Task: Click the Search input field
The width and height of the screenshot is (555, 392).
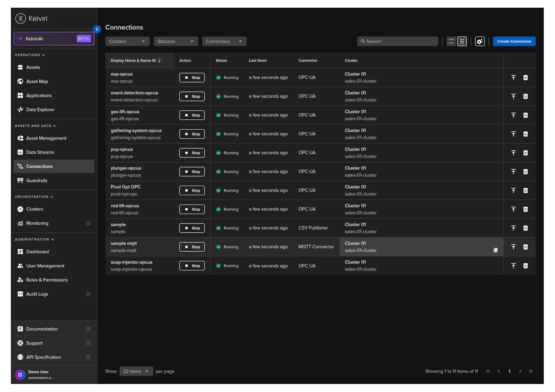Action: click(398, 41)
